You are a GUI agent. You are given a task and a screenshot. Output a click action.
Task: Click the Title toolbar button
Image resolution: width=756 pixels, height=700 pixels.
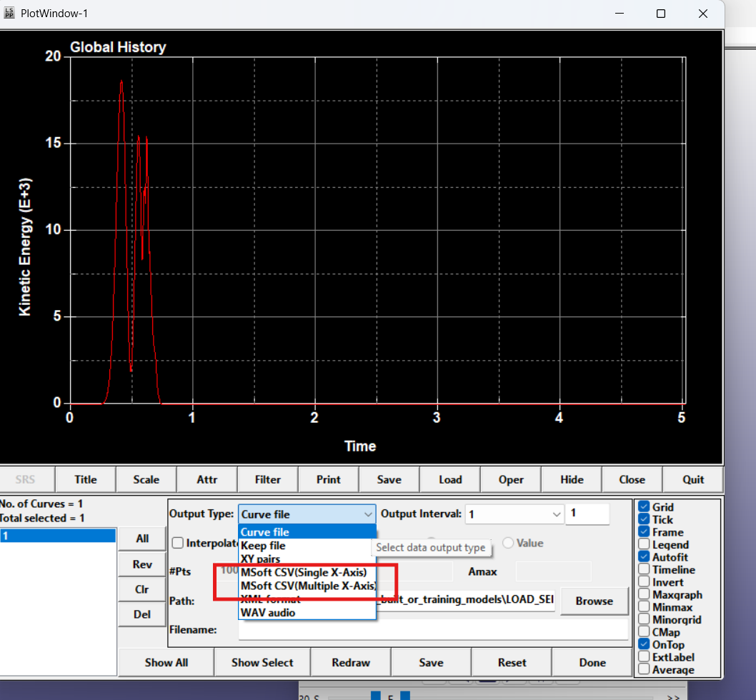(85, 479)
